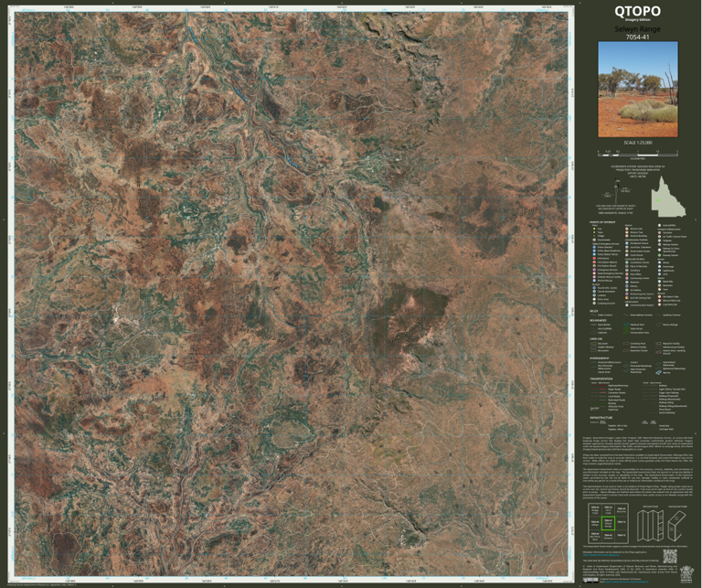702x588 pixels.
Task: Click the horizontal fold diagram
Action: pos(677,526)
